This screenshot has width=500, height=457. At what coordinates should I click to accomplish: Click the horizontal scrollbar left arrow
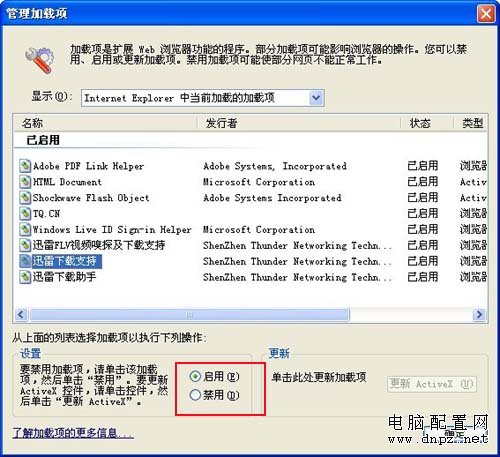coord(21,314)
